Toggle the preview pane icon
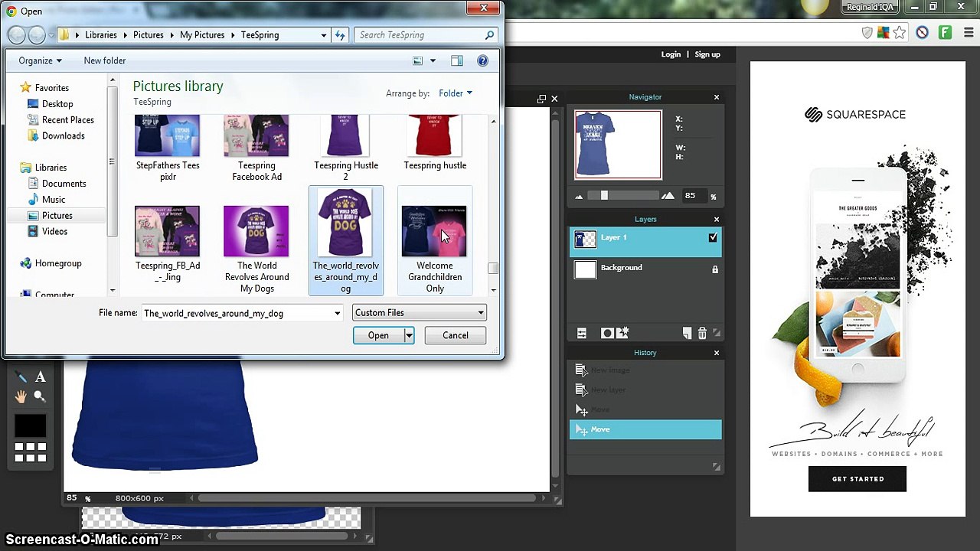 coord(457,60)
